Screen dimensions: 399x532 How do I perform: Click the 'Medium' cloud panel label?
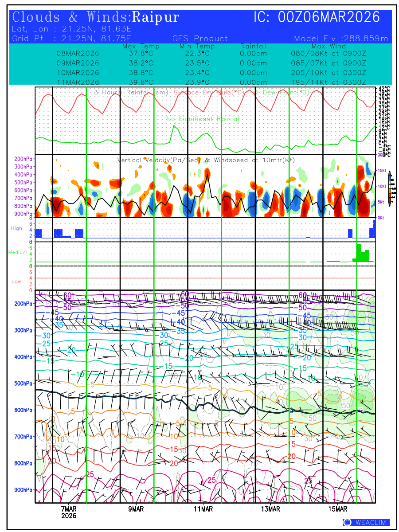click(x=18, y=253)
